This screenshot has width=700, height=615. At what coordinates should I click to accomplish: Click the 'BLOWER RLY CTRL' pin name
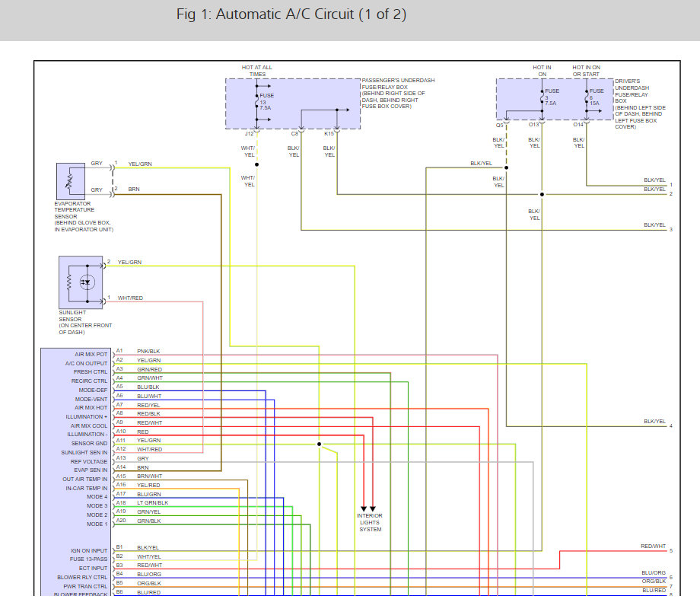coord(83,578)
